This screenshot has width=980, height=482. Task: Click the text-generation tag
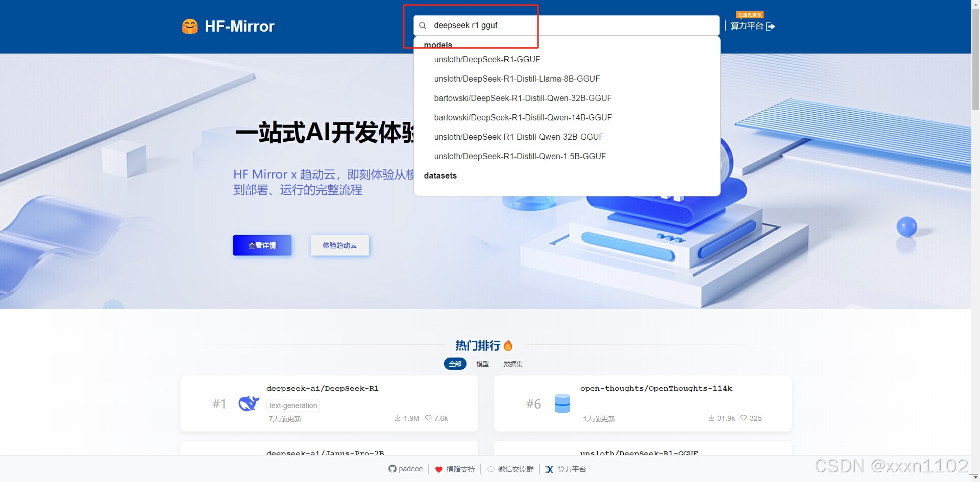[293, 405]
